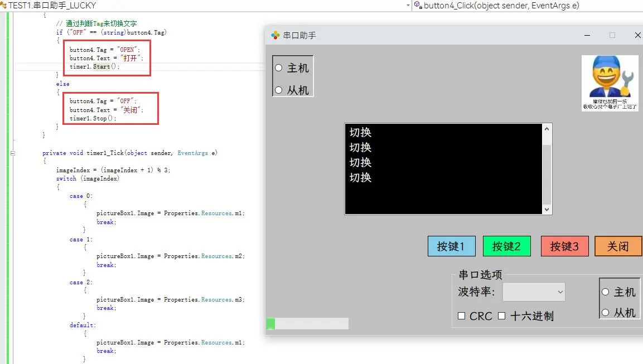Viewport: 643px width, 364px height.
Task: Toggle the 十六进制 checkbox
Action: 501,316
